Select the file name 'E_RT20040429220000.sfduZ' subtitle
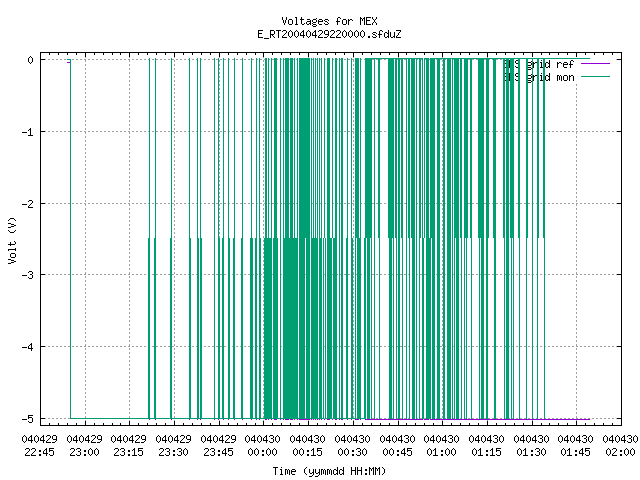The height and width of the screenshot is (480, 640). click(329, 34)
